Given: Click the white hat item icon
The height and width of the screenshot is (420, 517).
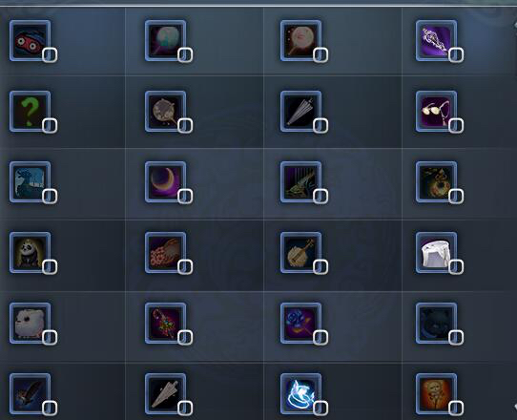Looking at the screenshot, I should click(436, 253).
